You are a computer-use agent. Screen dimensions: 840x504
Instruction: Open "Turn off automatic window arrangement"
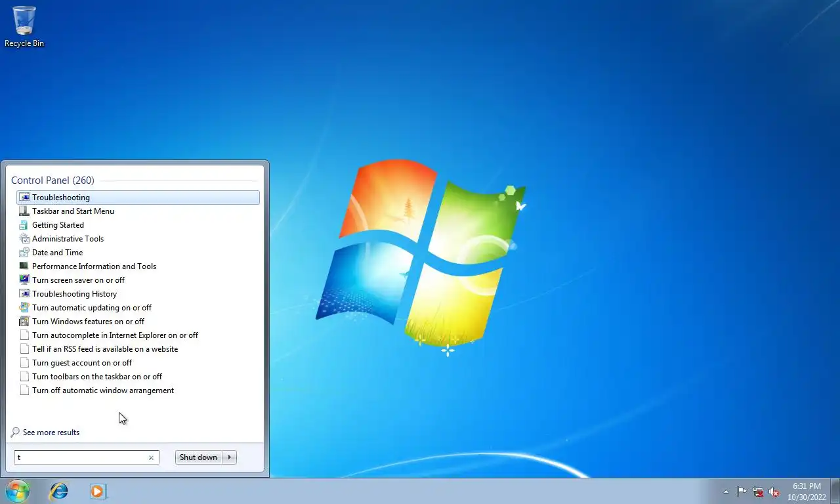coord(138,390)
